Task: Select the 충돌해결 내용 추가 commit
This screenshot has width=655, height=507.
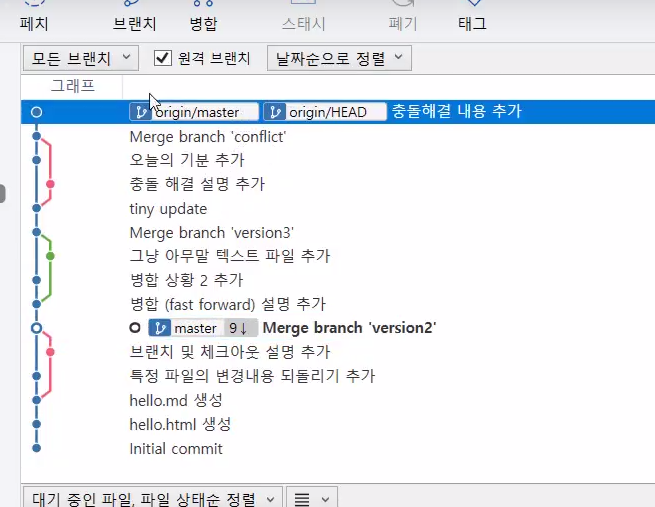Action: tap(456, 112)
